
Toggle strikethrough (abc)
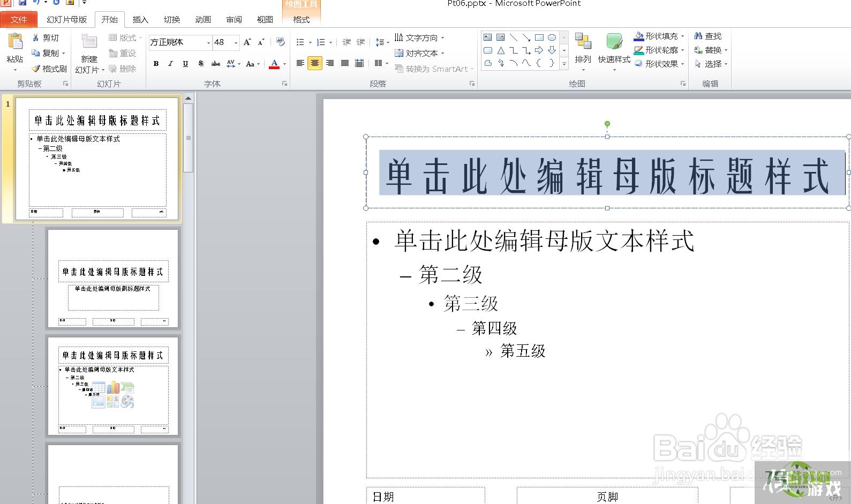coord(215,64)
